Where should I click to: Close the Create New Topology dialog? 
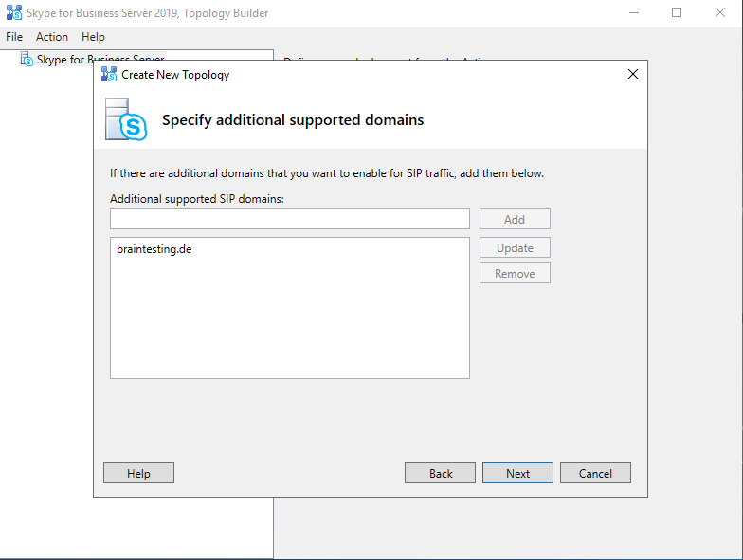pos(633,74)
